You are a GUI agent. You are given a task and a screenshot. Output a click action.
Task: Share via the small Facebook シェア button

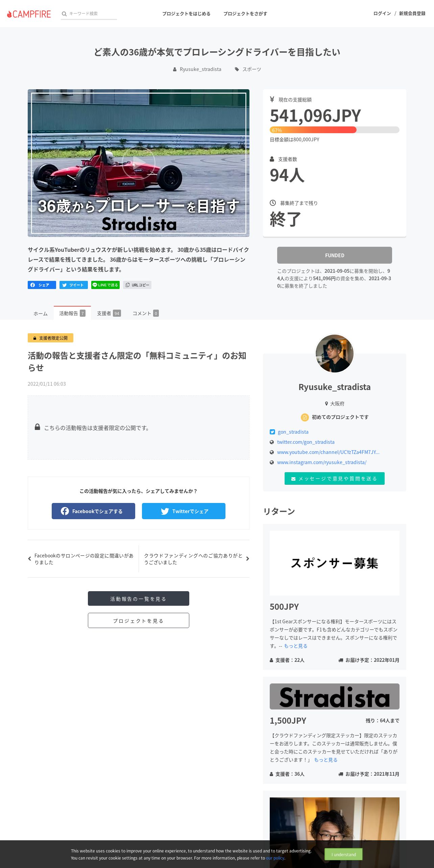pyautogui.click(x=42, y=285)
